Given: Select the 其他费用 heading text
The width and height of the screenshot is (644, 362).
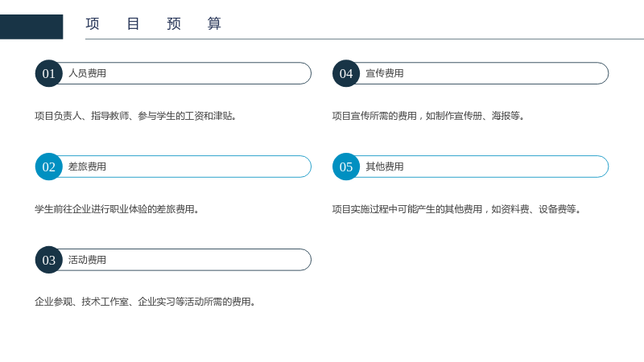Looking at the screenshot, I should pyautogui.click(x=385, y=167).
